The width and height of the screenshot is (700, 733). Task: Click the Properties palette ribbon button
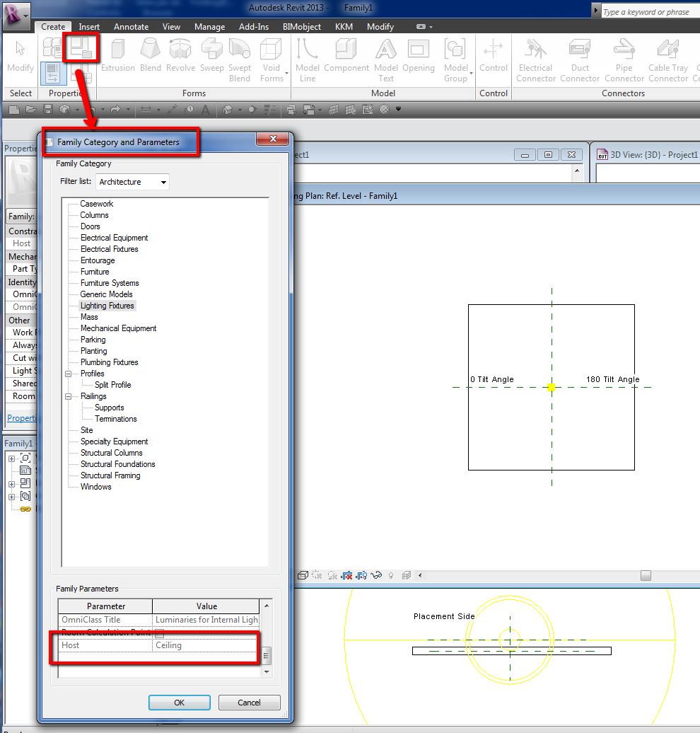point(53,74)
